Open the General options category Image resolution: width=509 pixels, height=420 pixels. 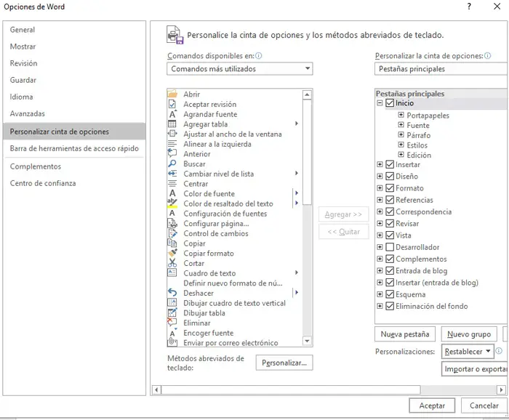pos(74,30)
